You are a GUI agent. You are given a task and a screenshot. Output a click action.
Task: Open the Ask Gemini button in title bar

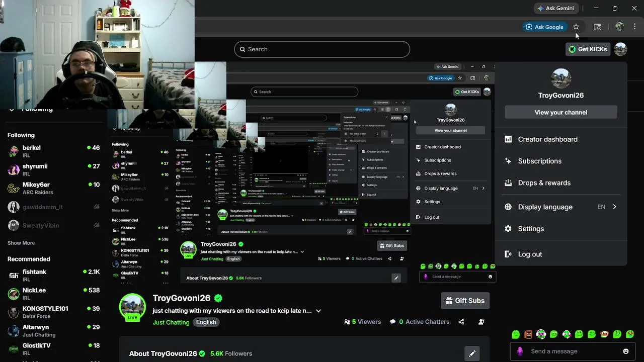[556, 8]
